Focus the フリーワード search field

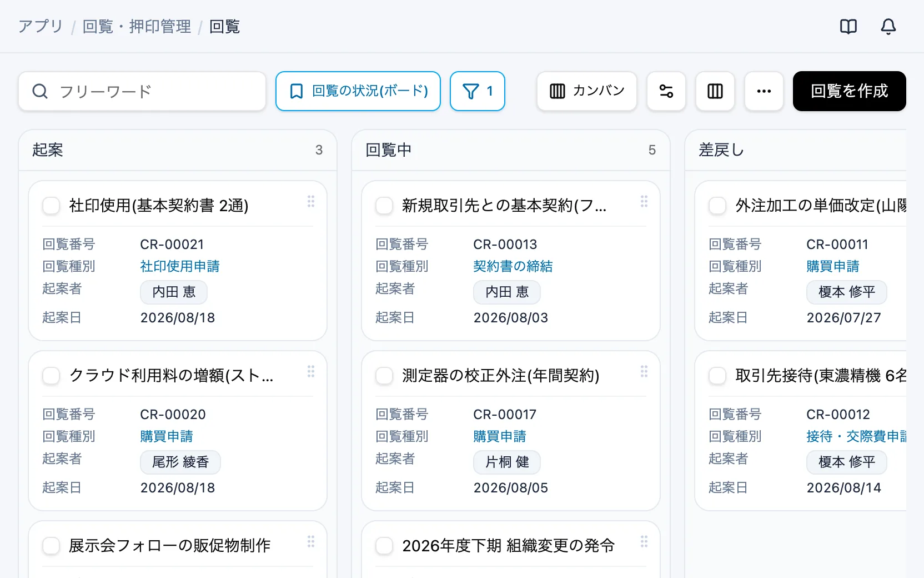point(142,91)
